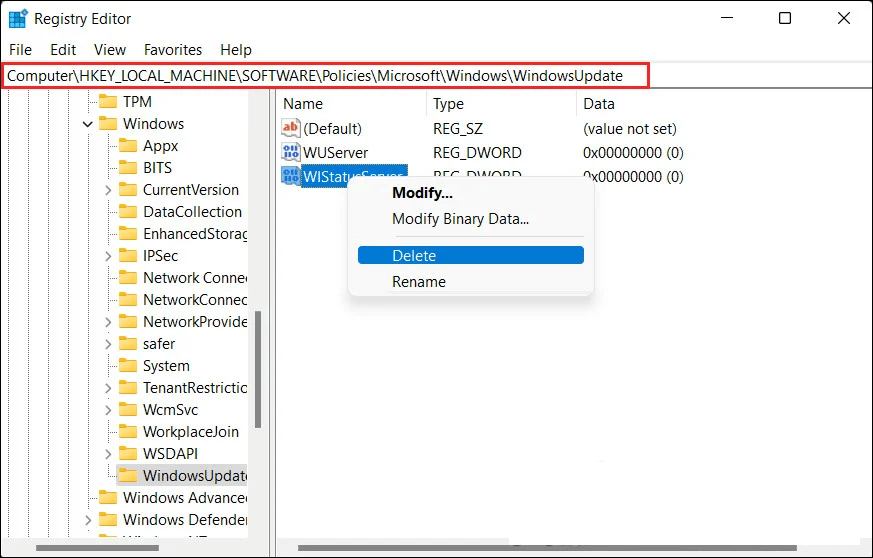The width and height of the screenshot is (873, 558).
Task: Click the Name column header
Action: pyautogui.click(x=303, y=104)
